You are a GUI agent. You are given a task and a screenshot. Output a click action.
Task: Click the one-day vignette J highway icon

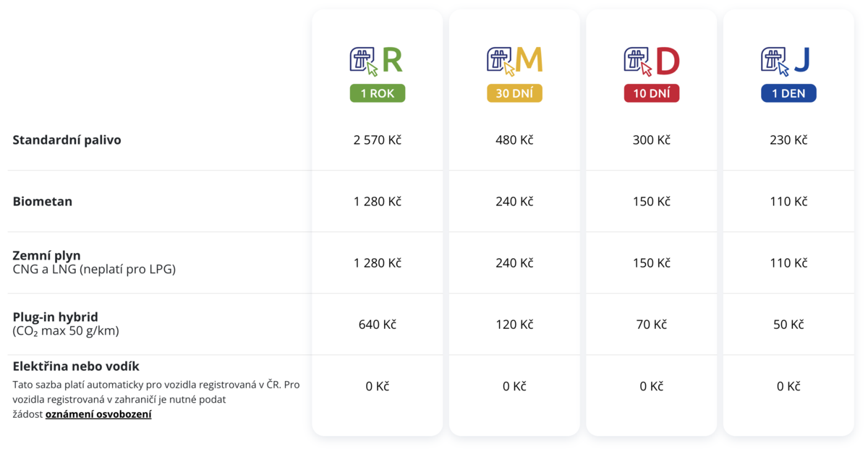(x=775, y=61)
